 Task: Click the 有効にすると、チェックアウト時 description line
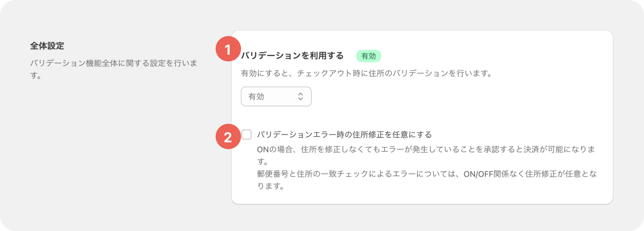coord(366,74)
